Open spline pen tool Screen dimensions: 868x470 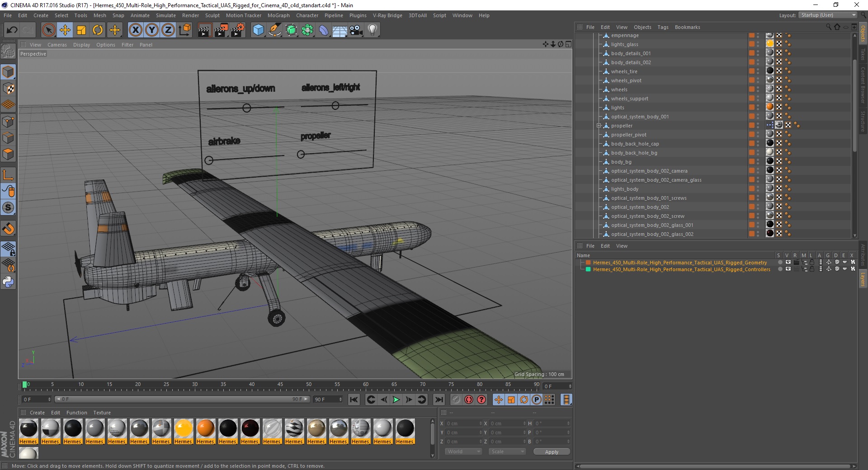(x=275, y=30)
